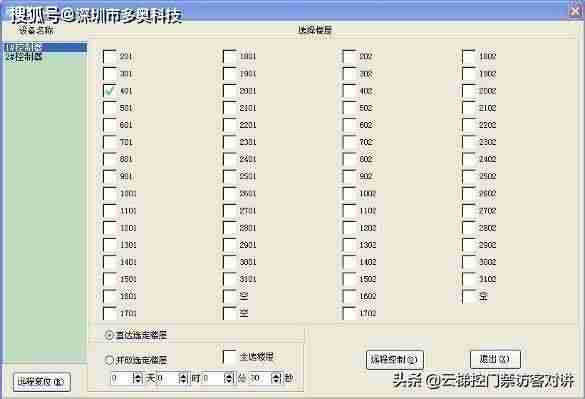Viewport: 585px width, 399px height.
Task: Check the 3101 checkbox
Action: click(229, 279)
